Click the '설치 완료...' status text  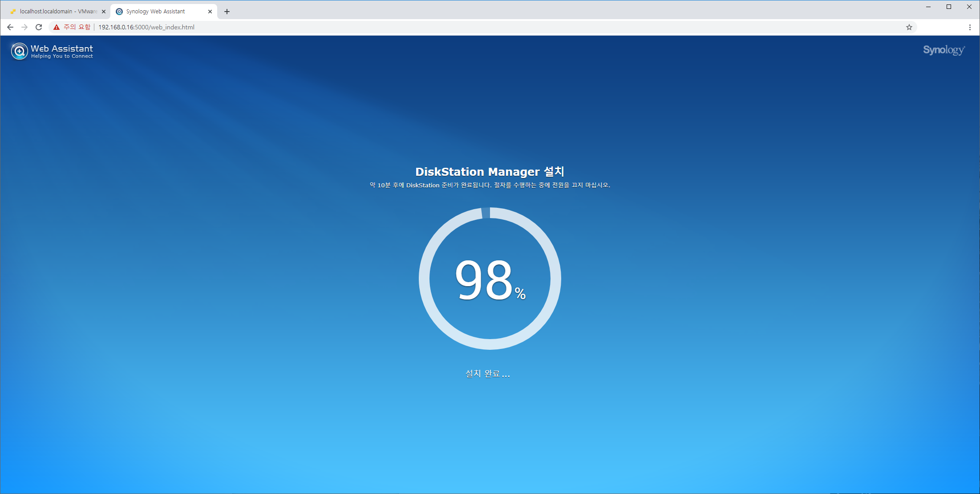click(488, 374)
